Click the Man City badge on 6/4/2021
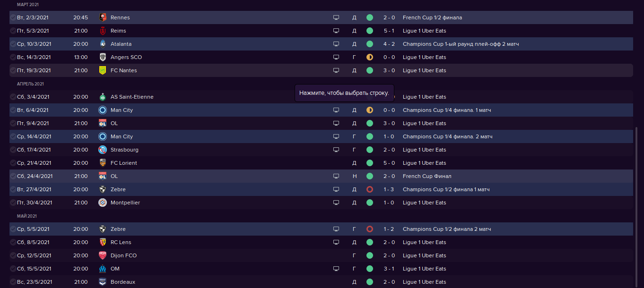 102,110
